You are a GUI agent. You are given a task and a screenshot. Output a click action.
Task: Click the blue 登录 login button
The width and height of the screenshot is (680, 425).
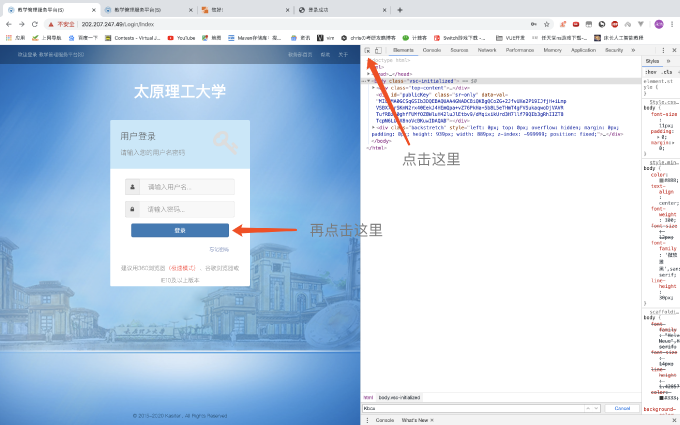(x=180, y=230)
